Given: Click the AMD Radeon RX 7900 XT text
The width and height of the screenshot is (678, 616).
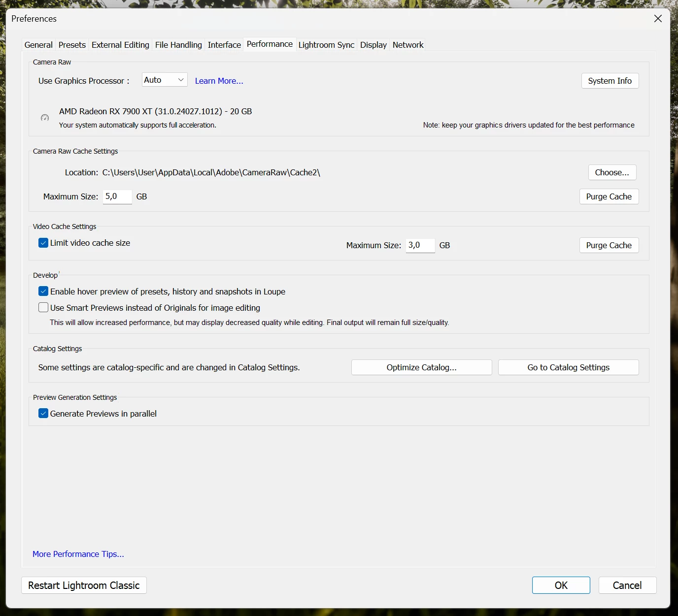Looking at the screenshot, I should pyautogui.click(x=156, y=111).
